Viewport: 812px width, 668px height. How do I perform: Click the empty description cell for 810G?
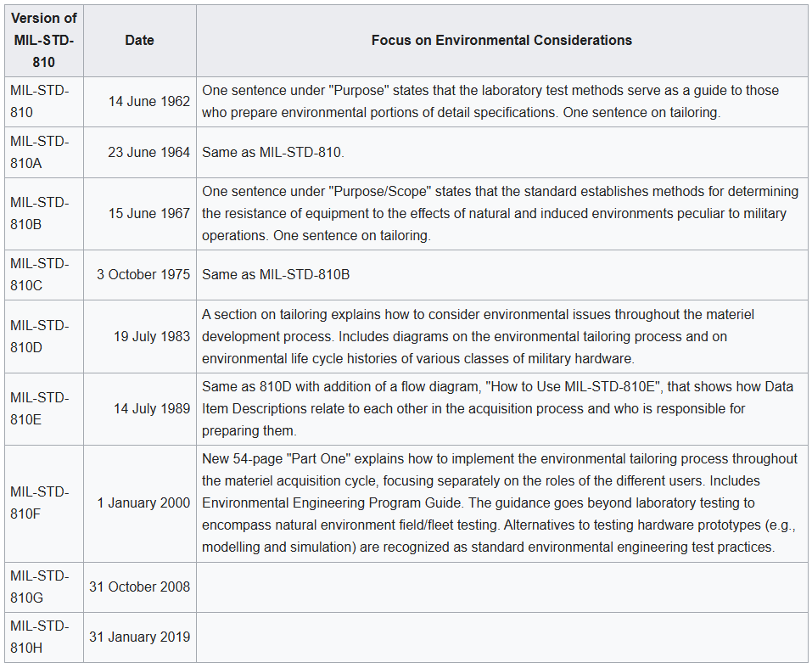click(x=501, y=587)
